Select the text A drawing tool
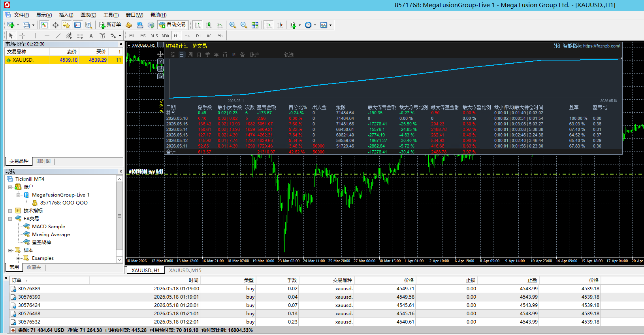The image size is (644, 335). (x=91, y=36)
